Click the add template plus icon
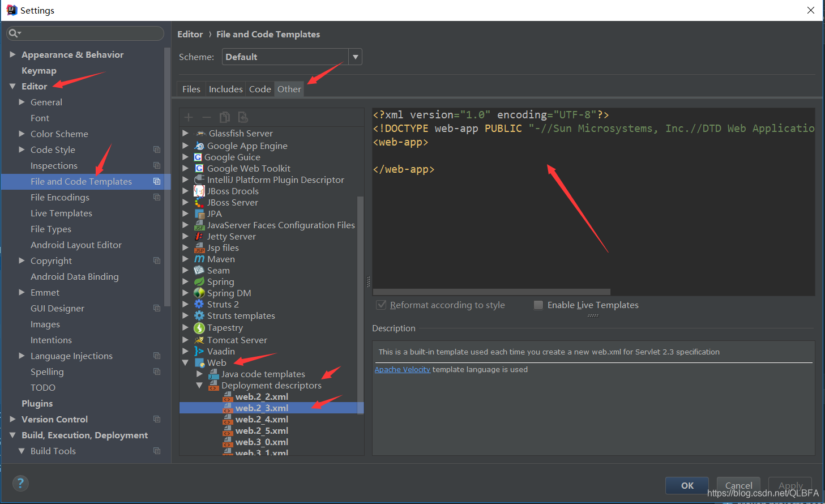The image size is (825, 504). coord(189,117)
